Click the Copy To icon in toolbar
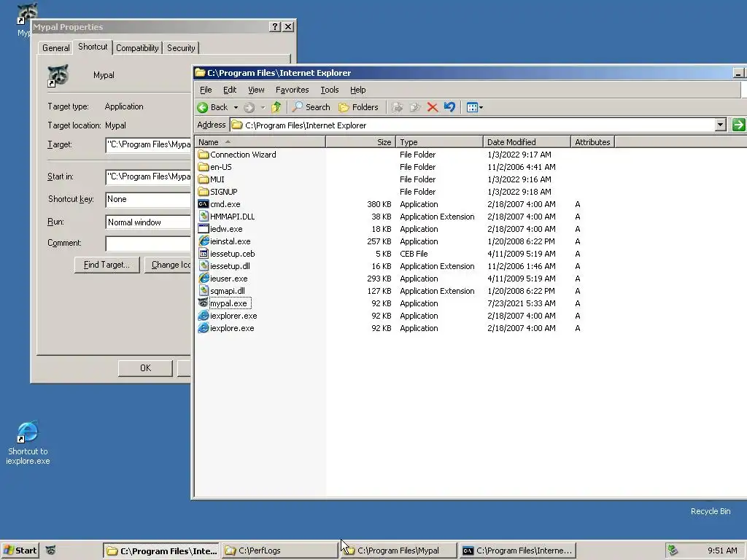The width and height of the screenshot is (747, 560). (415, 108)
